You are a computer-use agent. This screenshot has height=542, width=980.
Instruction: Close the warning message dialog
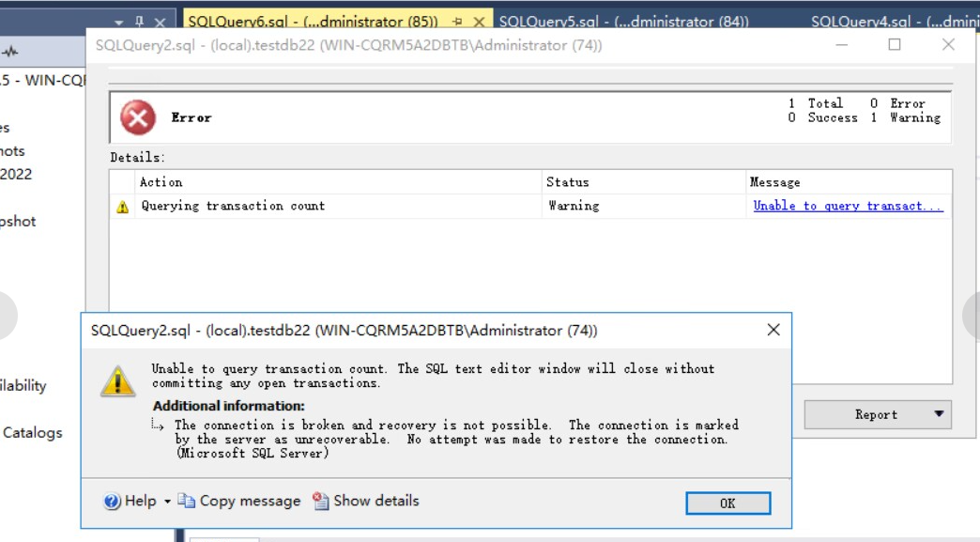click(773, 330)
